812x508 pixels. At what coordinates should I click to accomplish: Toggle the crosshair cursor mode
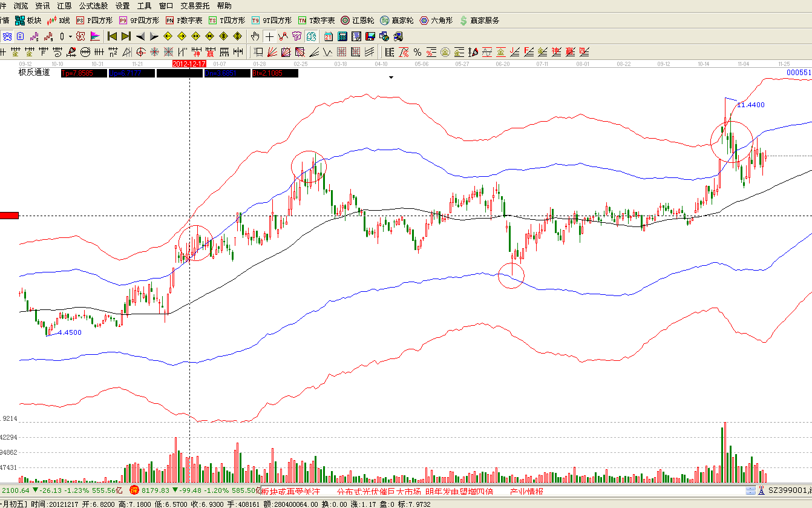tap(269, 36)
